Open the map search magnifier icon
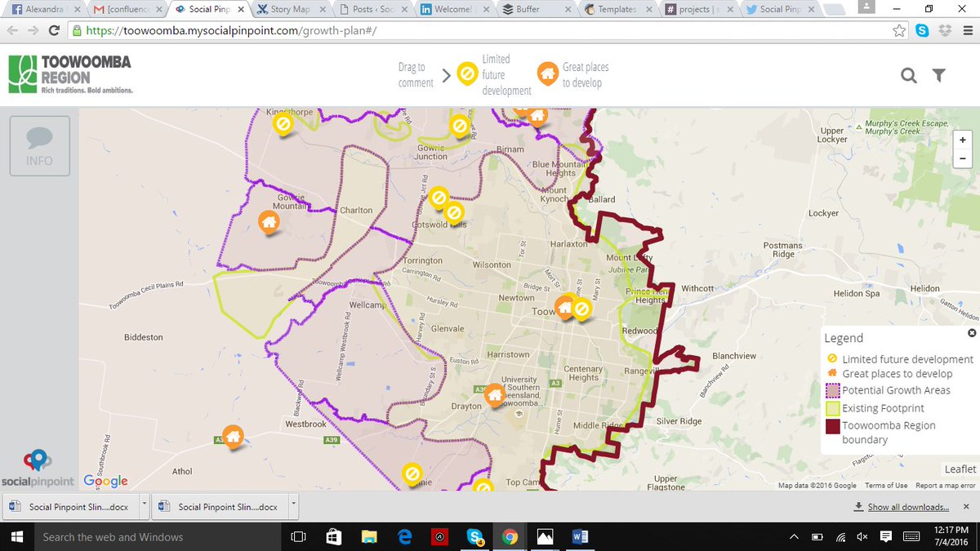This screenshot has height=551, width=980. tap(908, 76)
